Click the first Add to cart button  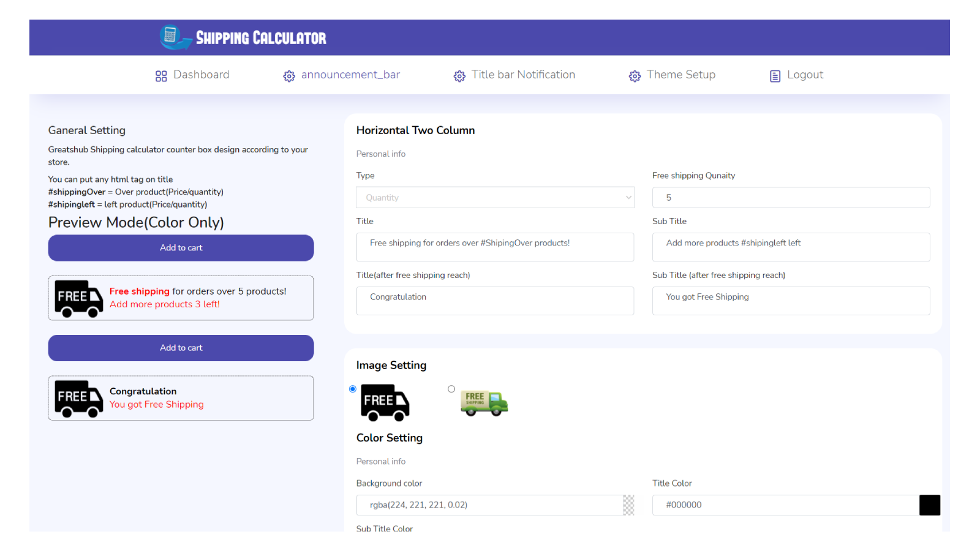[x=181, y=248]
